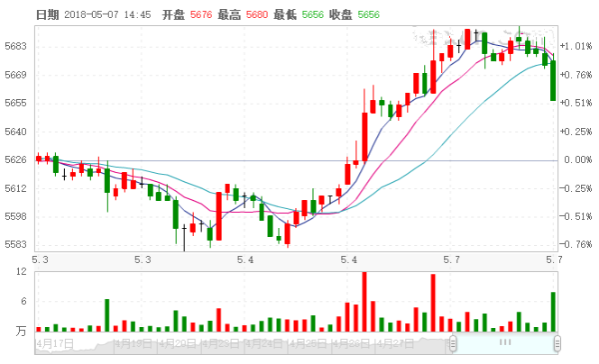Click the 4月17日 marker on the timeline

click(53, 343)
